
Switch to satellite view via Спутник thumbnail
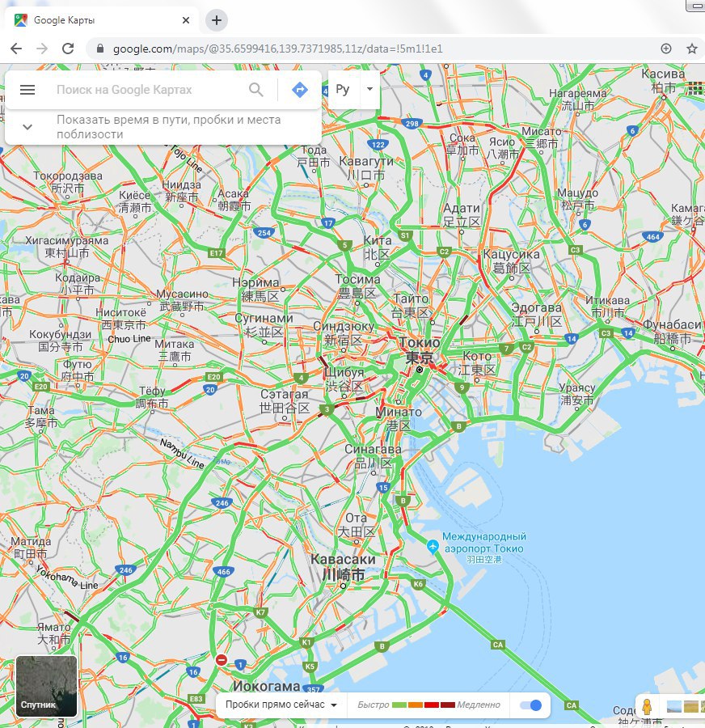[46, 686]
